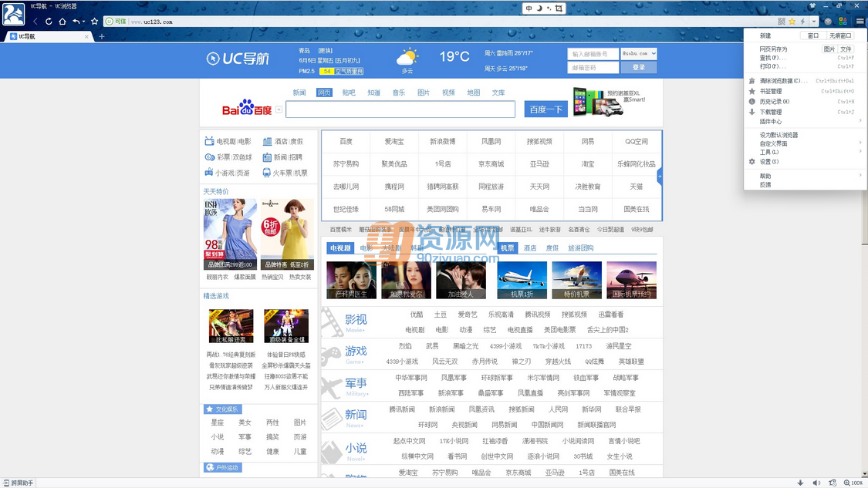Click the 邮箱密码 password field

[x=593, y=68]
